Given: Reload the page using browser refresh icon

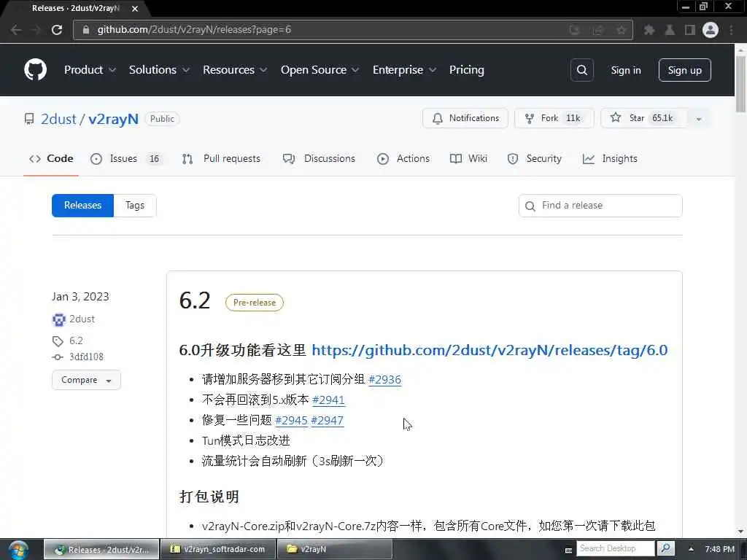Looking at the screenshot, I should pos(57,30).
